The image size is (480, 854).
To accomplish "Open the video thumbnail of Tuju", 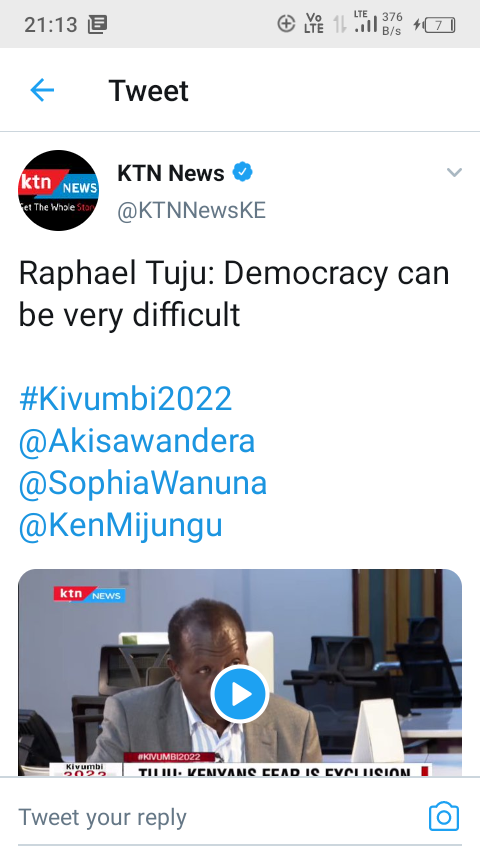I will tap(240, 673).
